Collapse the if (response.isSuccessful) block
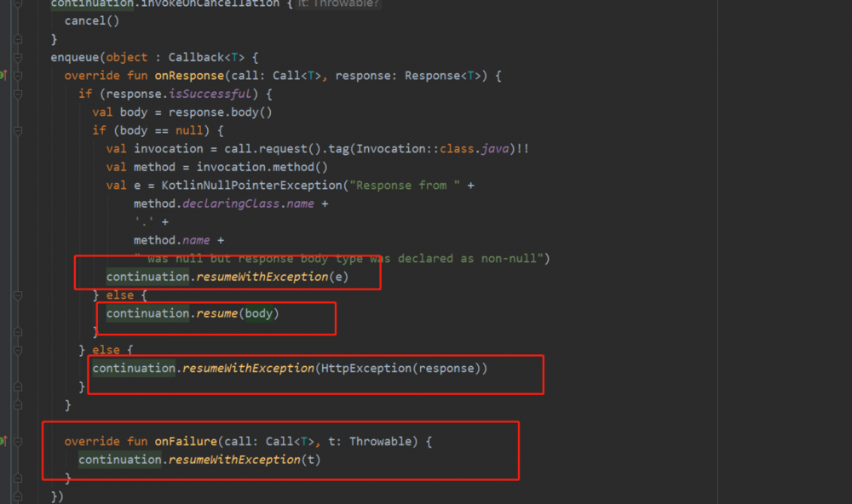 coord(19,94)
